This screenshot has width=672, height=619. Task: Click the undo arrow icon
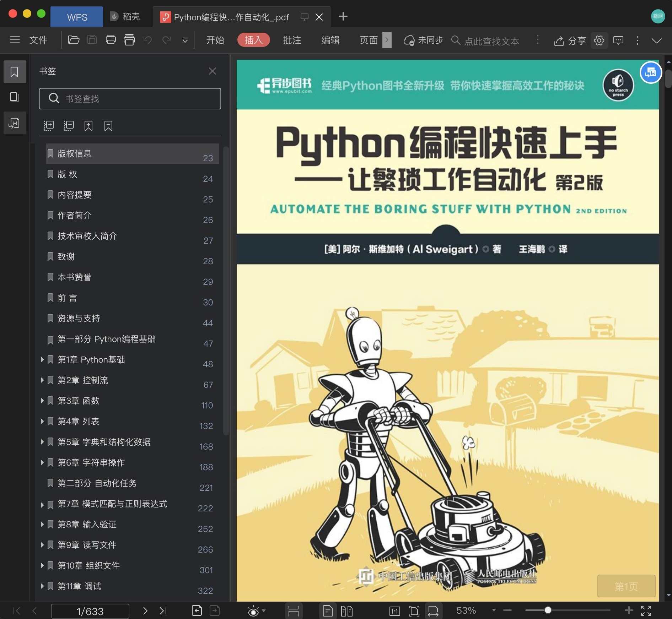click(x=147, y=39)
